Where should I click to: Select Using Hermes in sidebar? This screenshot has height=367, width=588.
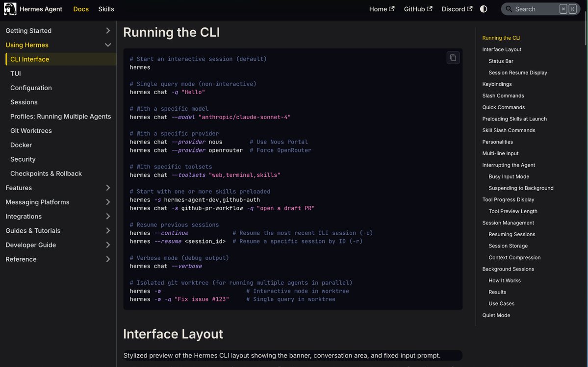(x=27, y=45)
